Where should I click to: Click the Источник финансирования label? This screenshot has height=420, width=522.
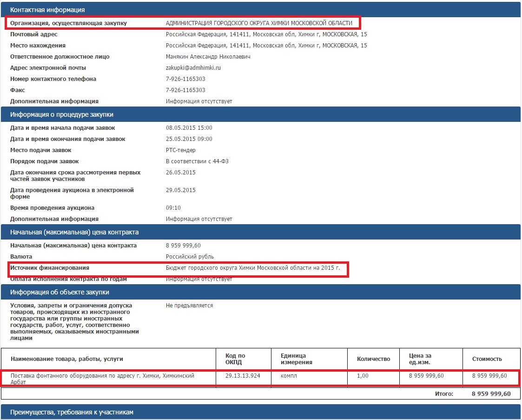(50, 268)
